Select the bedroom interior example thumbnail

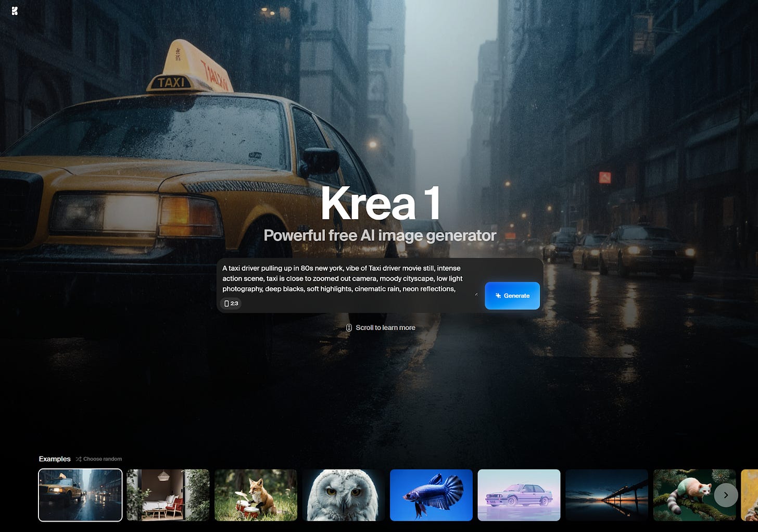pos(168,495)
